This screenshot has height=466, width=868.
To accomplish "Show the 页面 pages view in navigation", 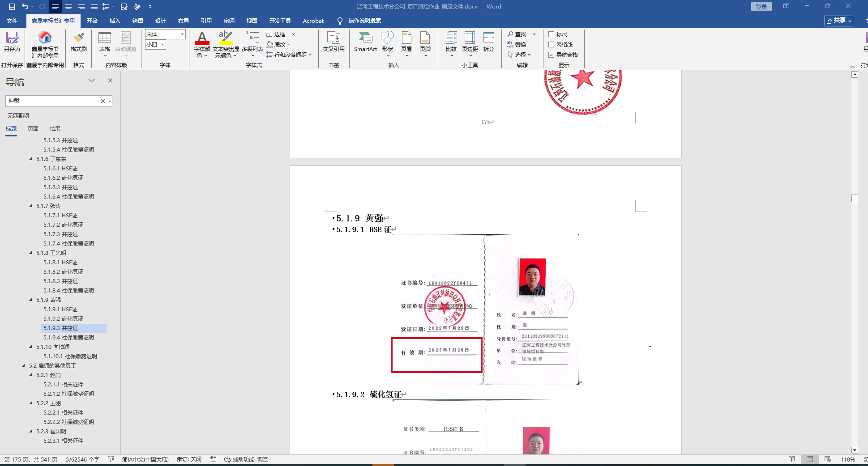I will point(33,129).
